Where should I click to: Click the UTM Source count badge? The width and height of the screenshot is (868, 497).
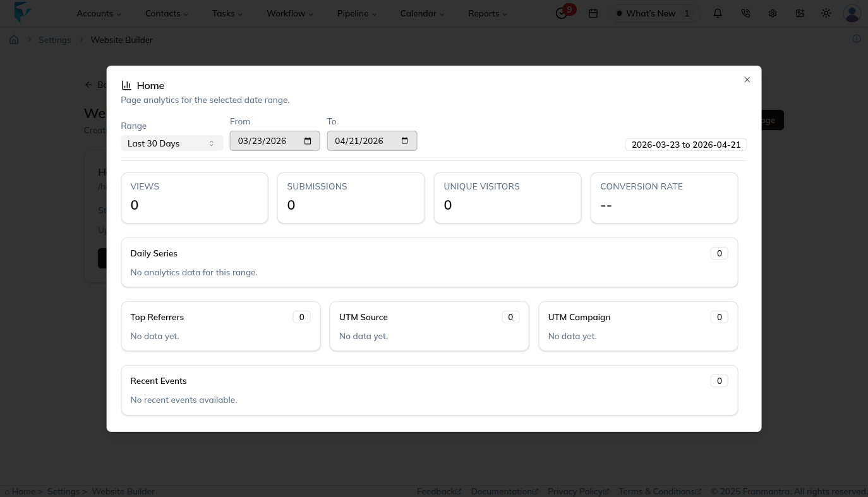point(510,317)
